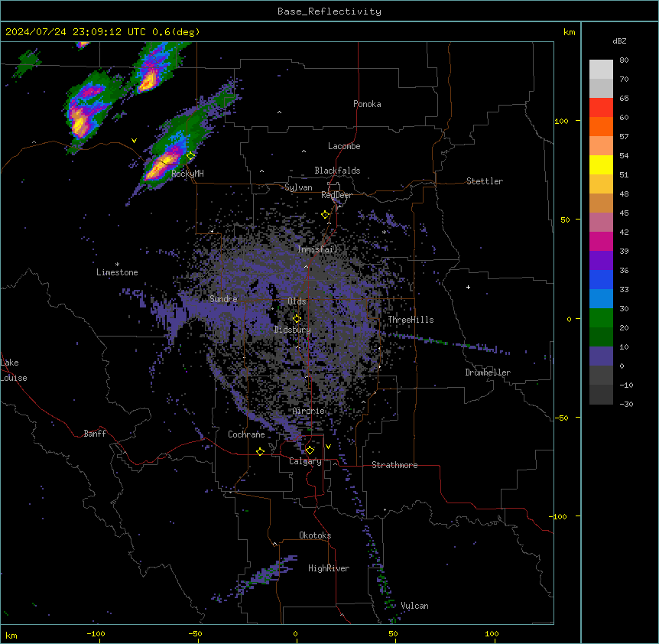Select the Sundre label
Screen dimensions: 659x644
pos(223,299)
